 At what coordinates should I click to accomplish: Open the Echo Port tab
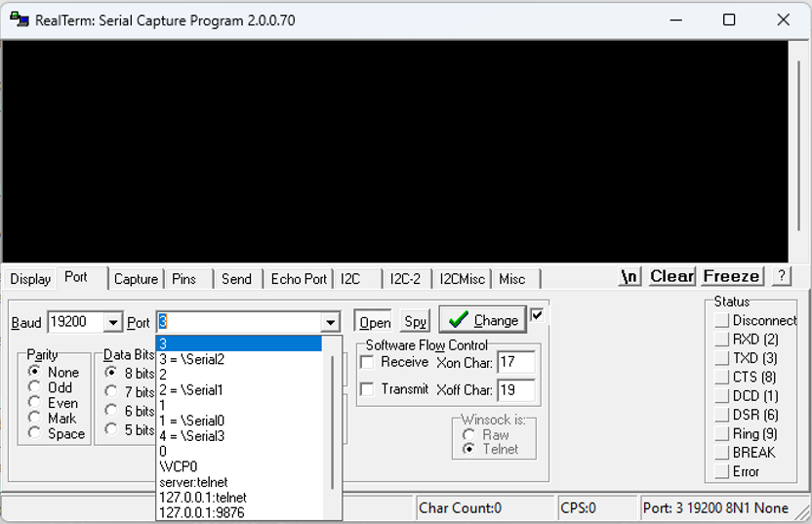pyautogui.click(x=299, y=279)
